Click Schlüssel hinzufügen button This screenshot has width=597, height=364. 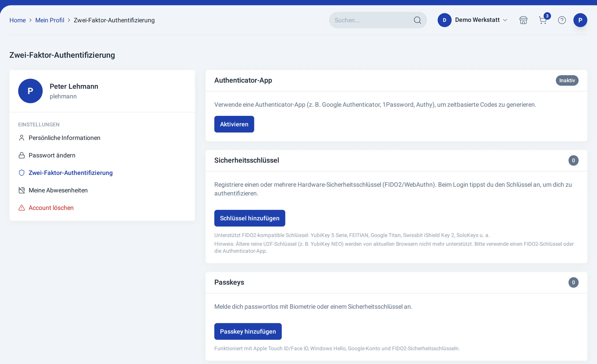click(250, 218)
